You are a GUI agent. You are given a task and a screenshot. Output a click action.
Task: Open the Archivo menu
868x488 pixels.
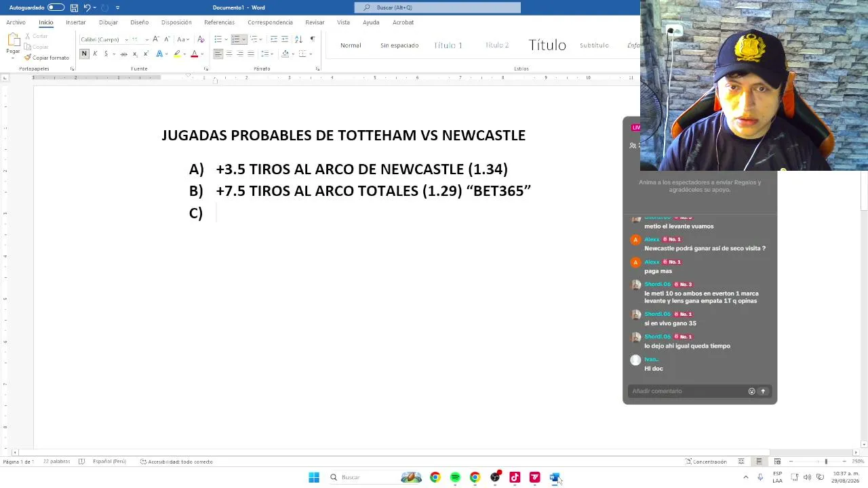16,22
